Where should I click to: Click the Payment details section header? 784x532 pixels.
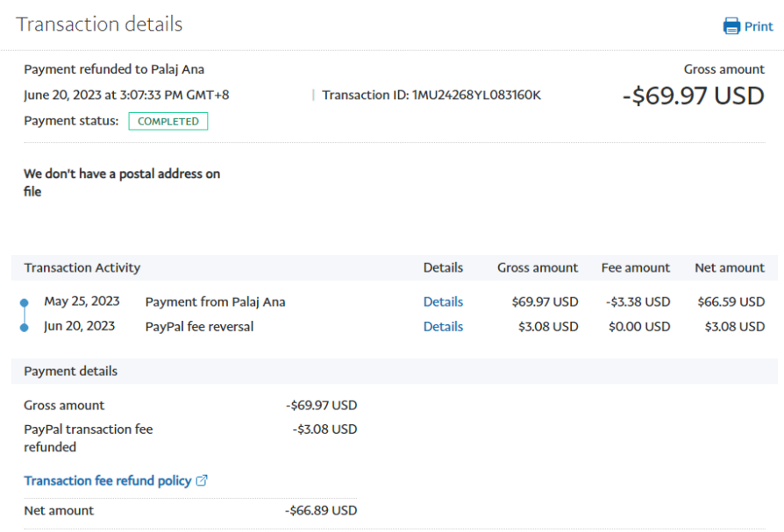tap(71, 371)
